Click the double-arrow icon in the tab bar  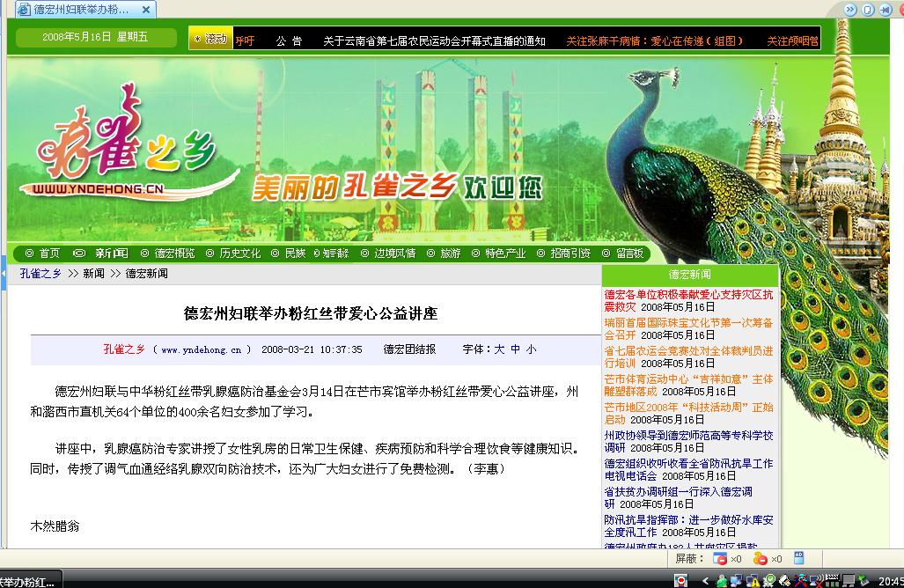(x=849, y=10)
